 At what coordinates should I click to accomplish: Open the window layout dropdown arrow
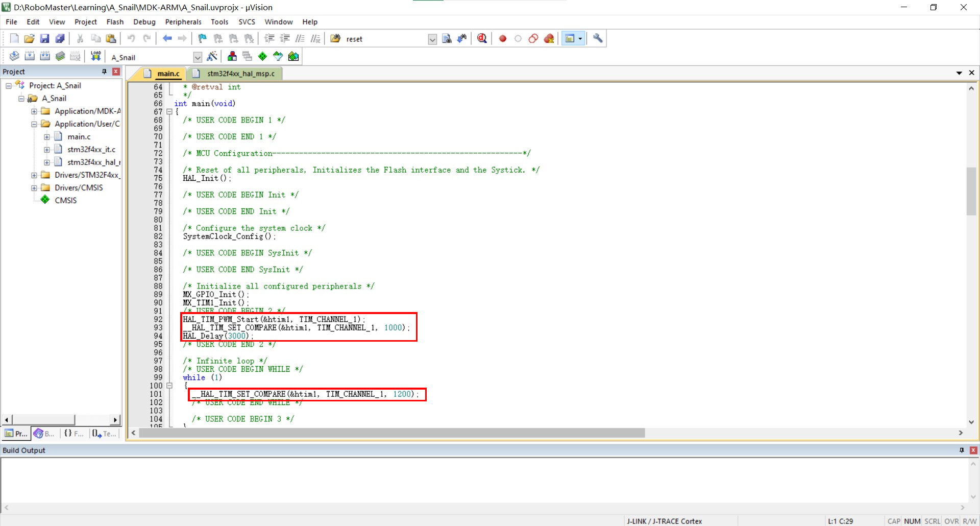(x=580, y=38)
